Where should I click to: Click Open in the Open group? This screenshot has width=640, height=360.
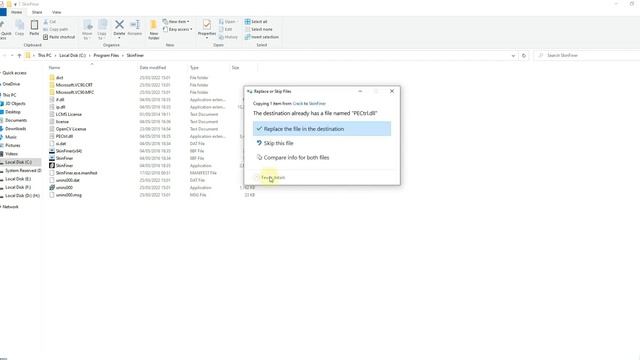coord(227,22)
